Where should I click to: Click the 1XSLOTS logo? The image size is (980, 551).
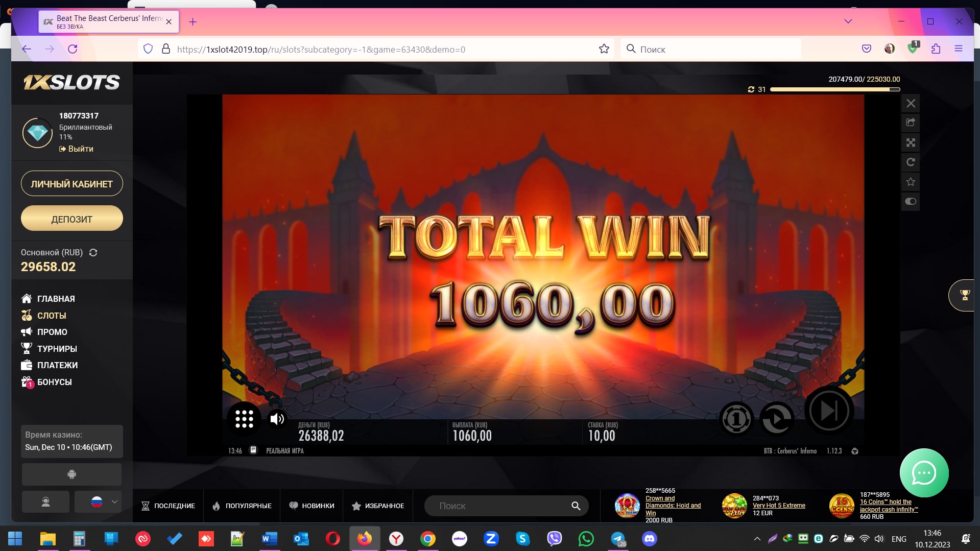(x=71, y=82)
